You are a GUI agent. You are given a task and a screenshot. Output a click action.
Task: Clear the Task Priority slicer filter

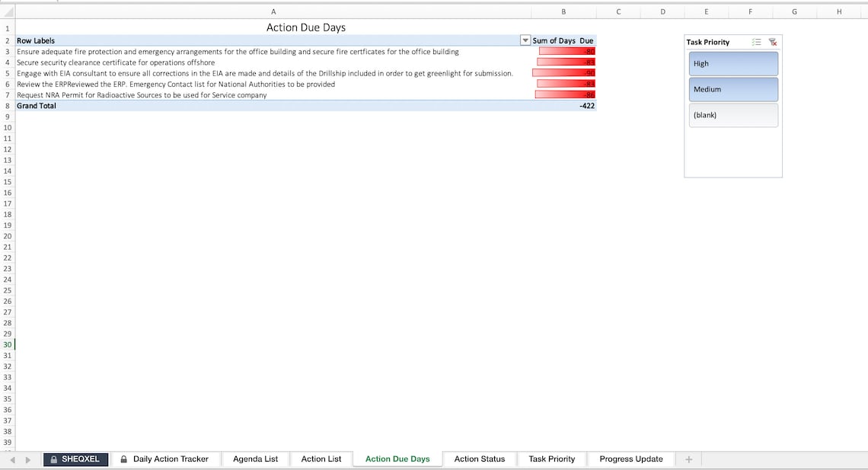(x=772, y=42)
